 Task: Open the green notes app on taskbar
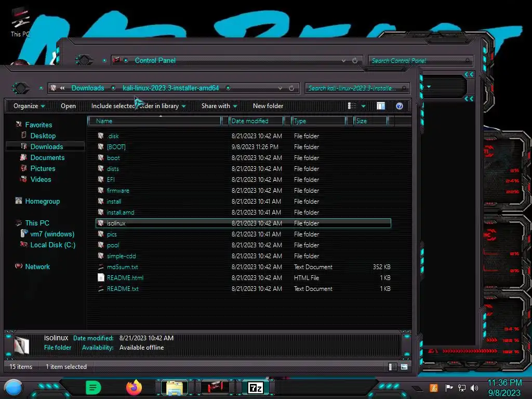click(94, 388)
